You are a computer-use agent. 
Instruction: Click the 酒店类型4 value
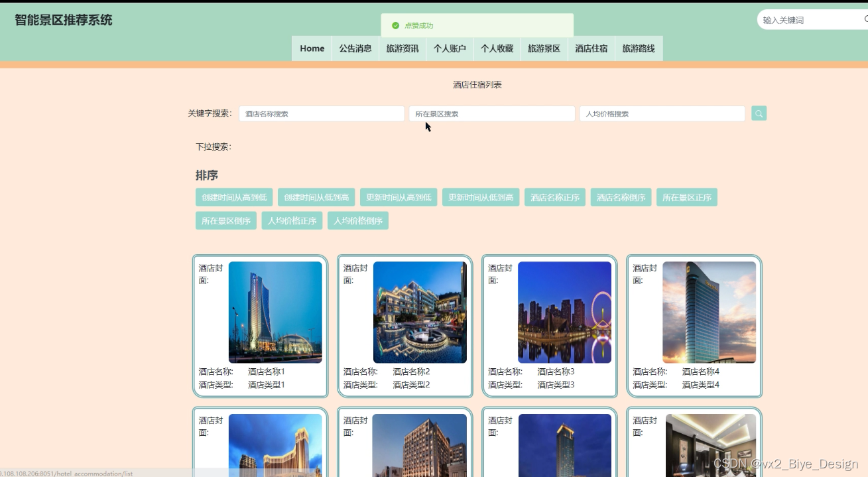tap(700, 385)
